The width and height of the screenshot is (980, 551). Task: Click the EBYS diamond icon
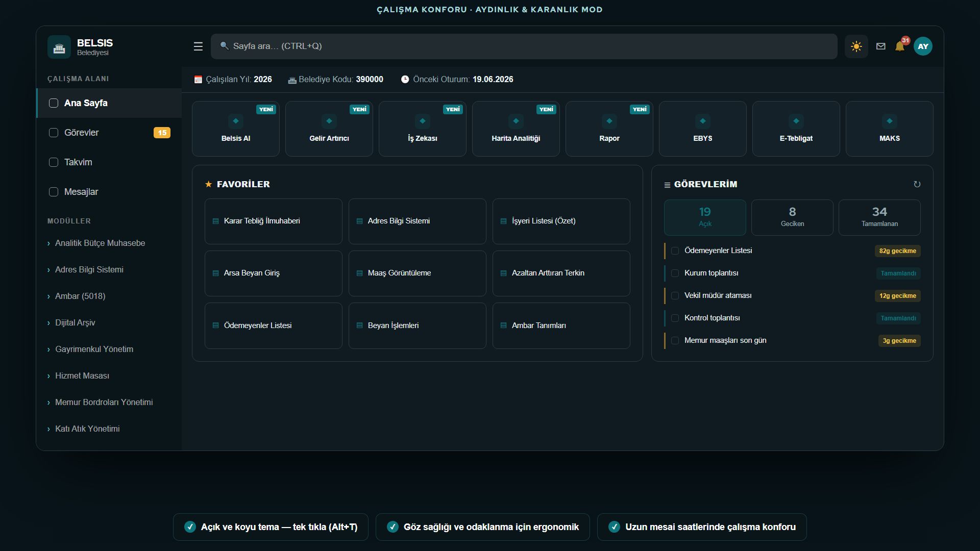703,121
